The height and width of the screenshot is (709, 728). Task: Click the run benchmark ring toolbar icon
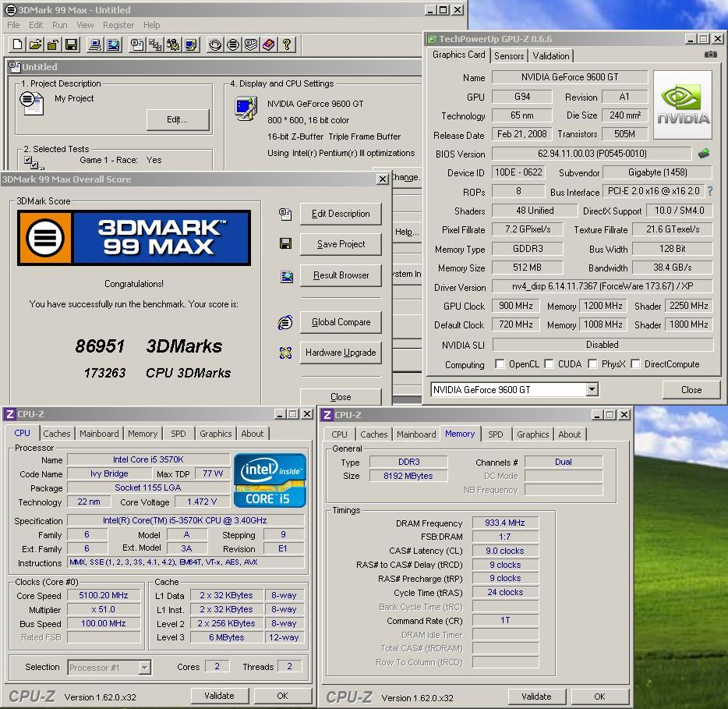coord(215,44)
